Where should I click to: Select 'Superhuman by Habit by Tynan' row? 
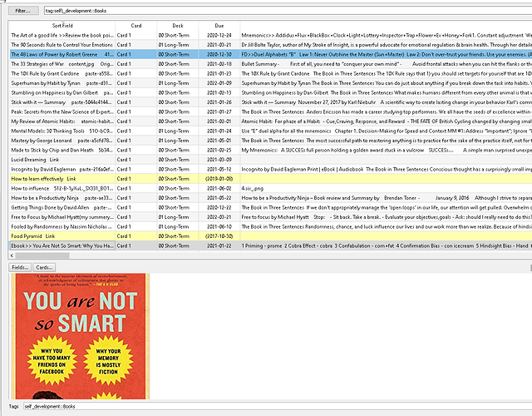[270, 83]
